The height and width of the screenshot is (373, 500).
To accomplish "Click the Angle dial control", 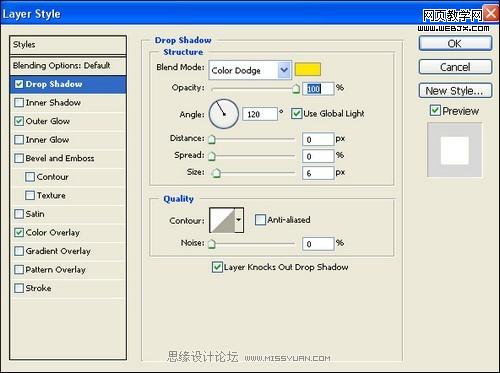I will [224, 114].
